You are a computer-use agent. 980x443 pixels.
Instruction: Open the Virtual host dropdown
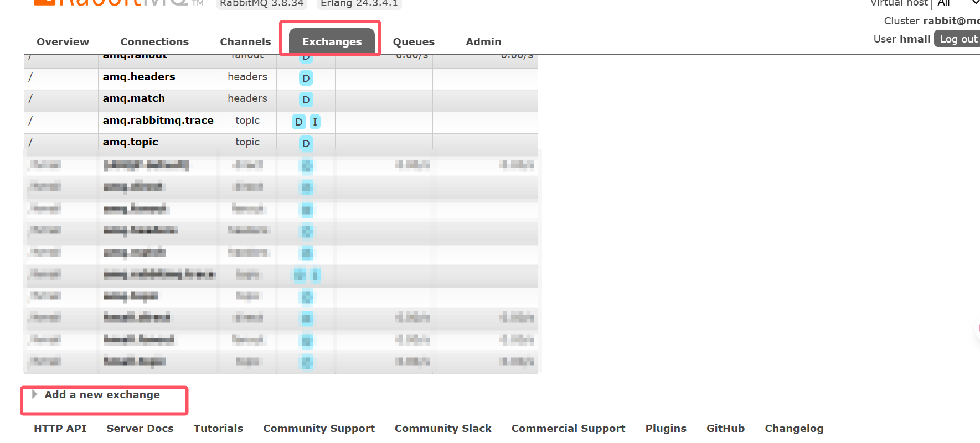coord(956,3)
